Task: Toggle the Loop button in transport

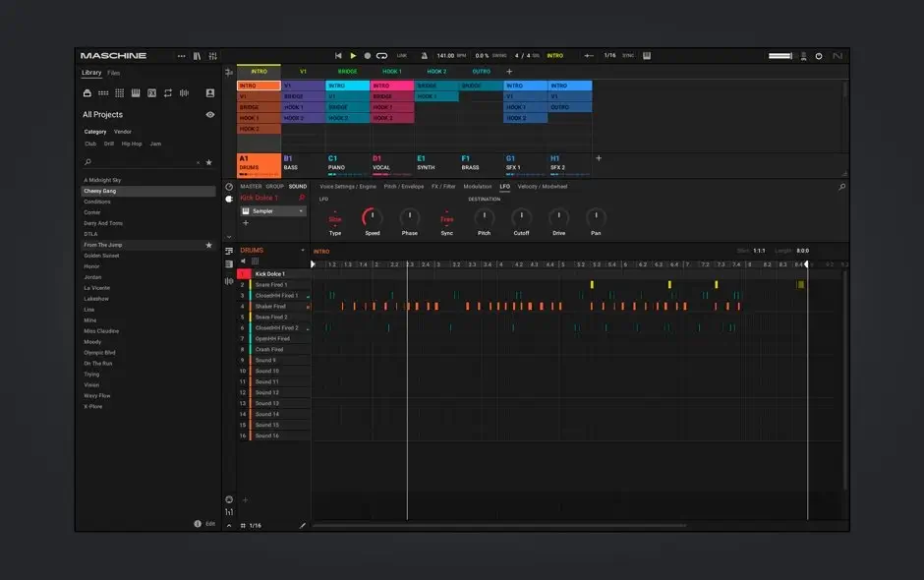Action: (381, 56)
